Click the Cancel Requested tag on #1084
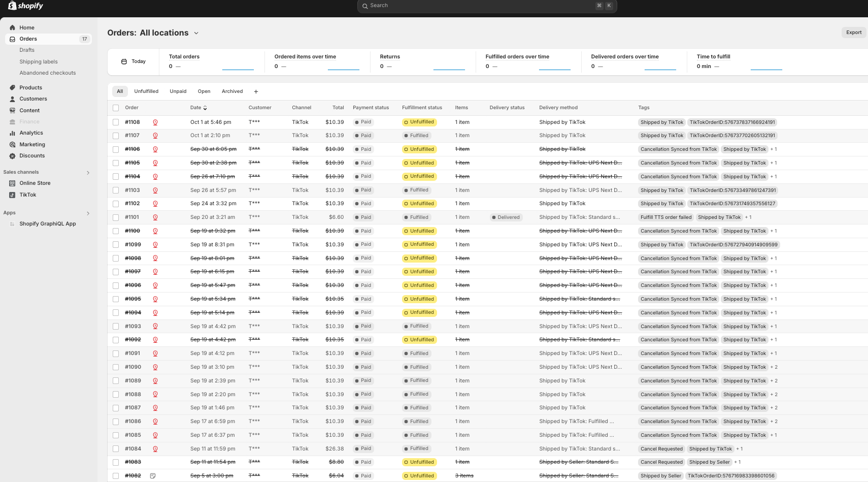Screen dimensions: 868x482 point(661,449)
